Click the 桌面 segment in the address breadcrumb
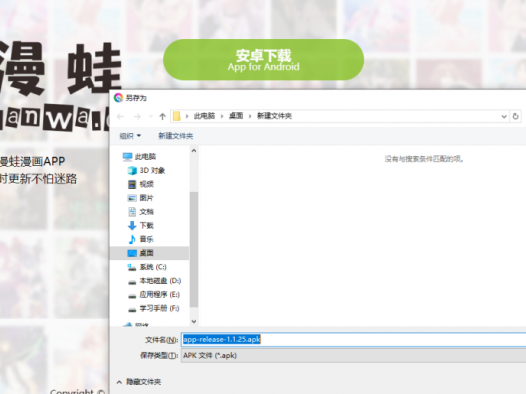The width and height of the screenshot is (526, 394). tap(236, 116)
